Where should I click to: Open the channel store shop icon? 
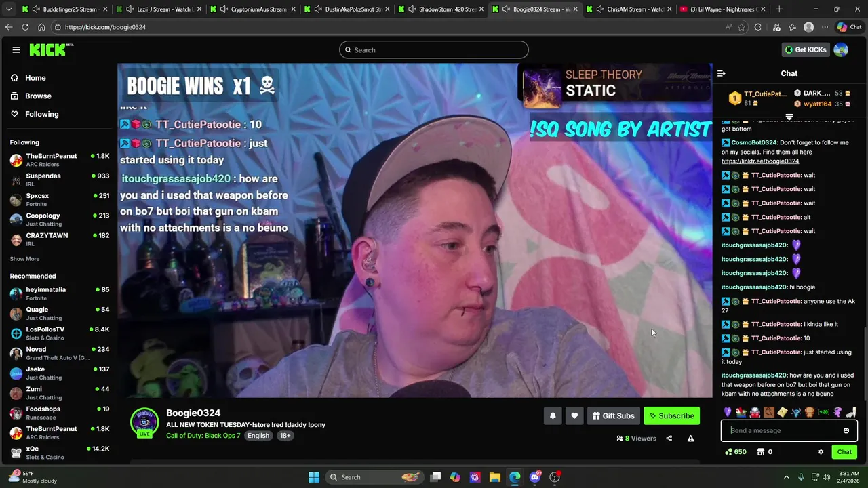coord(761,452)
